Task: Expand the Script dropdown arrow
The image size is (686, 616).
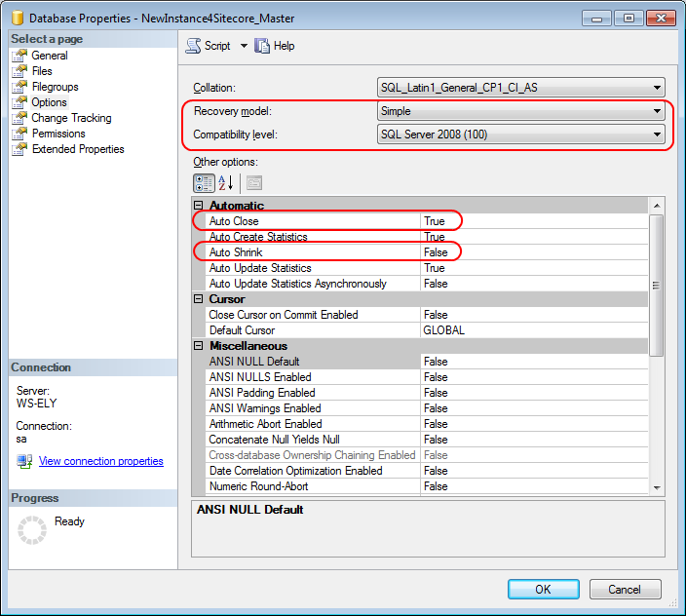Action: (244, 46)
